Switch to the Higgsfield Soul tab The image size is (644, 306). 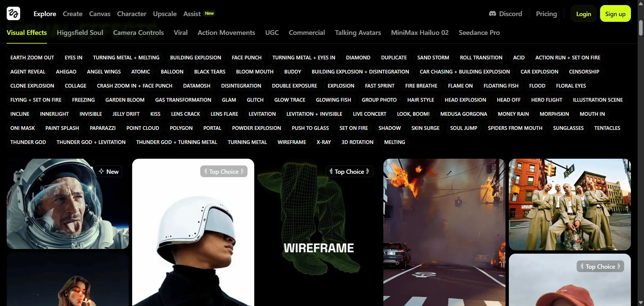coord(80,33)
